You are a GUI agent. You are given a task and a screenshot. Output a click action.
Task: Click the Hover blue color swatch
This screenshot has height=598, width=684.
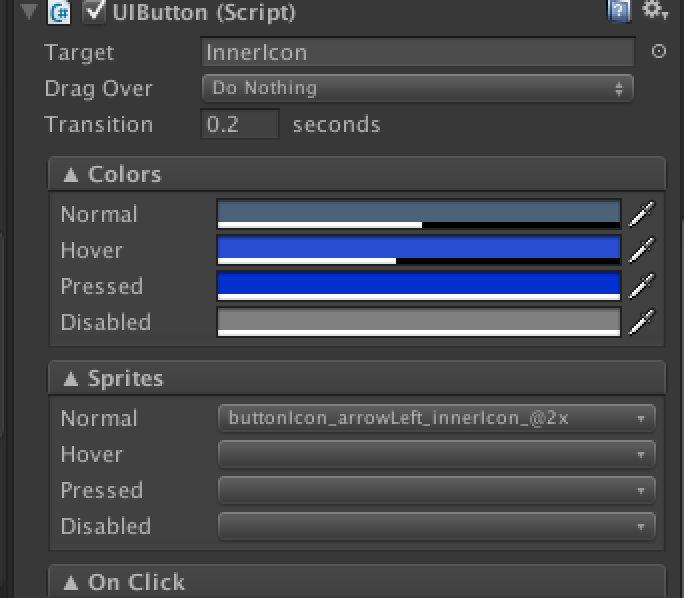[x=418, y=247]
